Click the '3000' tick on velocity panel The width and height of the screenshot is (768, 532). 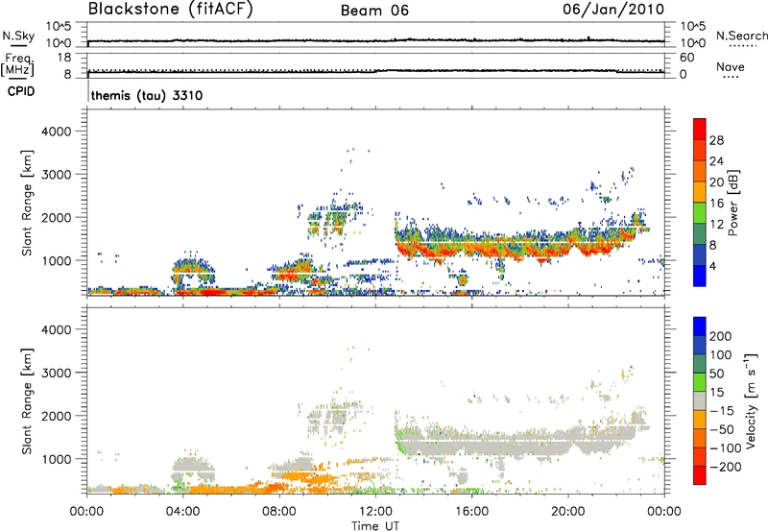click(56, 373)
